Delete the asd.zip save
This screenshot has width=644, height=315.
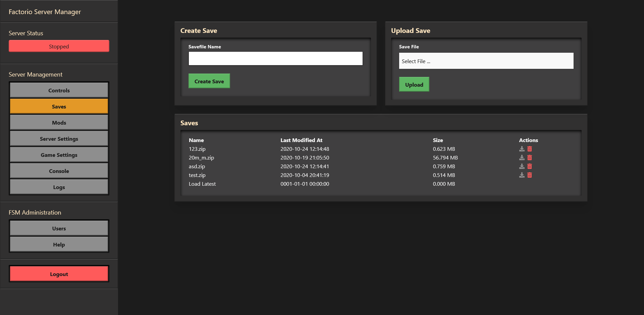coord(530,166)
